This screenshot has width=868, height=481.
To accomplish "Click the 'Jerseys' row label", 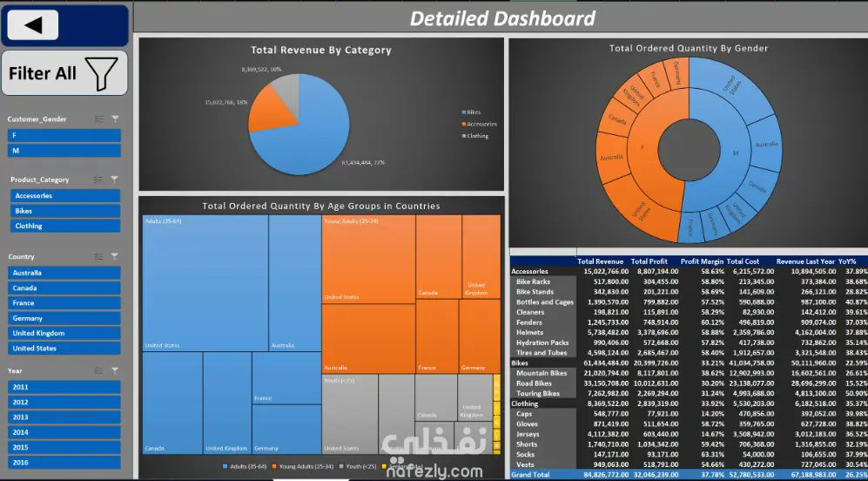I will 528,434.
